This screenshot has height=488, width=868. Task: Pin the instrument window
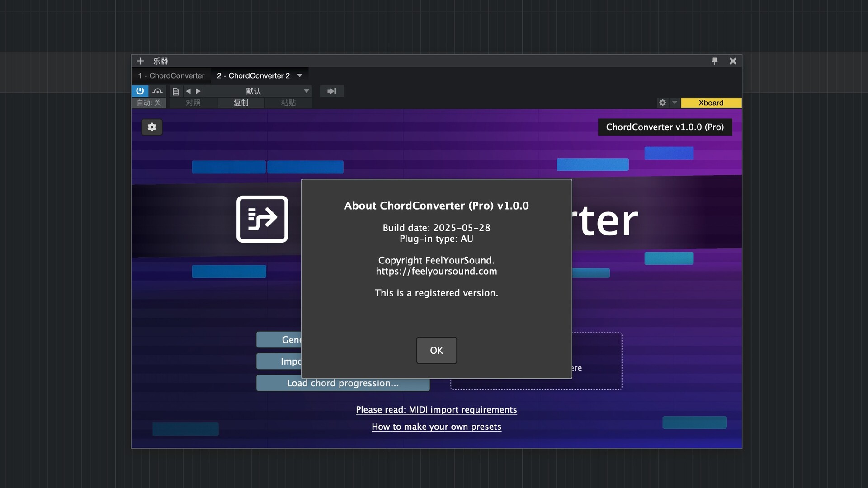(715, 61)
